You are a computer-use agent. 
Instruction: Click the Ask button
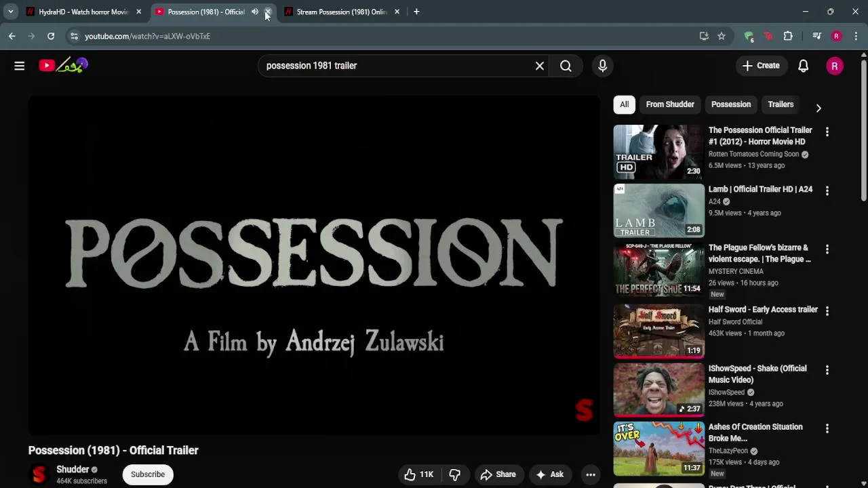(x=550, y=474)
